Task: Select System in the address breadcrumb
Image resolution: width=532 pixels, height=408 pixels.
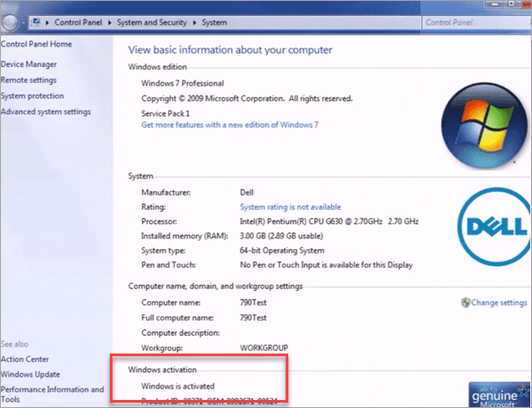Action: [214, 22]
